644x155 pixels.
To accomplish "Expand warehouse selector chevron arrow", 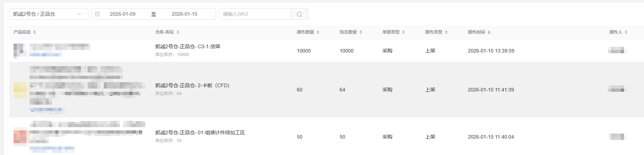I will (x=79, y=14).
